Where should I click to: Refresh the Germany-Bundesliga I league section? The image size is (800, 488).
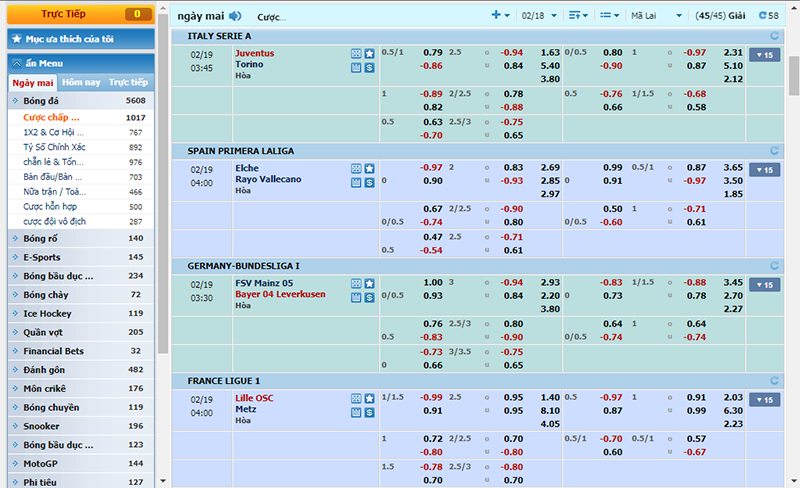[773, 266]
